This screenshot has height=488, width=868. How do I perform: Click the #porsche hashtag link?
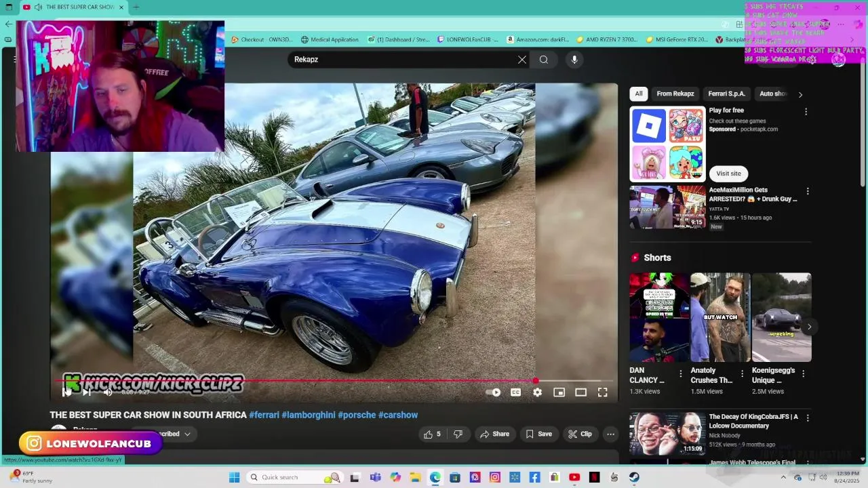357,415
